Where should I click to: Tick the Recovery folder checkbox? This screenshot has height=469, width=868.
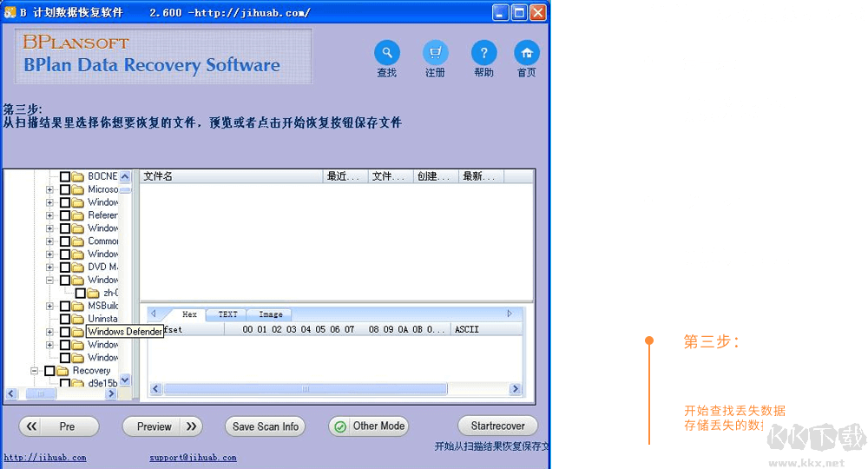point(49,371)
